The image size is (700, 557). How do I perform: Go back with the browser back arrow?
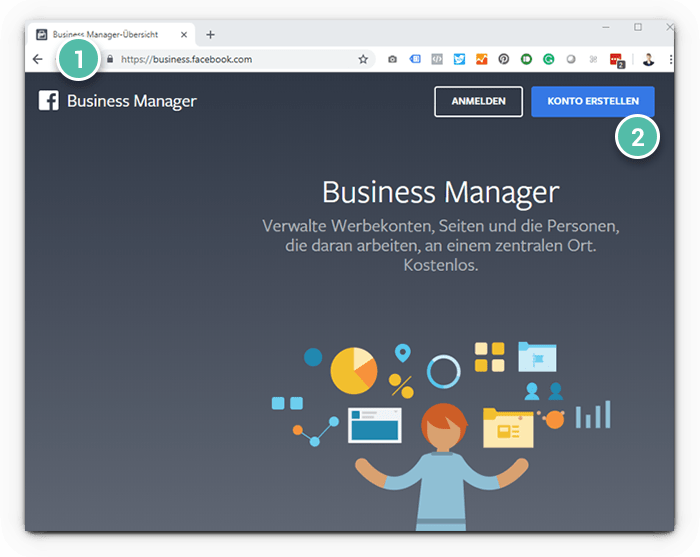click(x=38, y=60)
